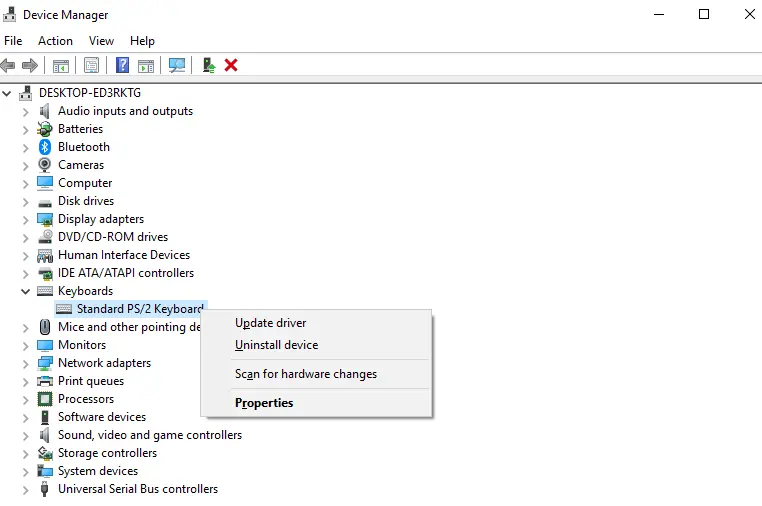Select the Disk drives label
Screen dimensions: 762x506
tap(86, 201)
